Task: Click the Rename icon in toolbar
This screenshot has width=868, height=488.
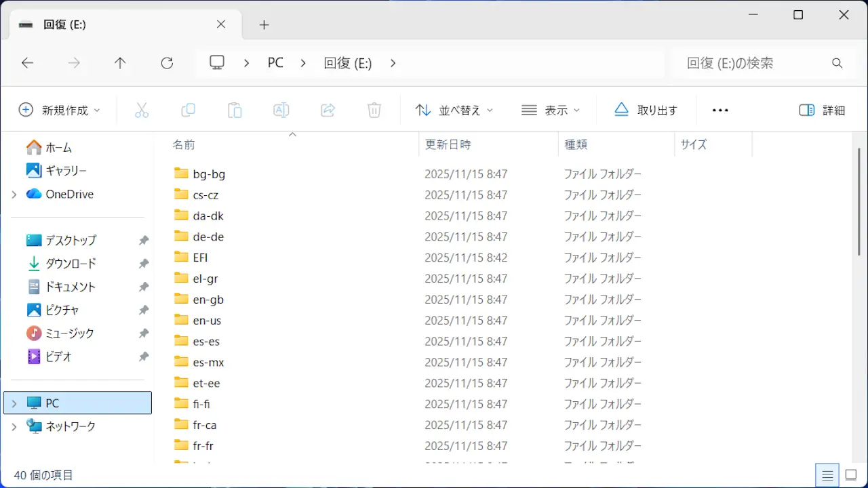Action: click(281, 110)
